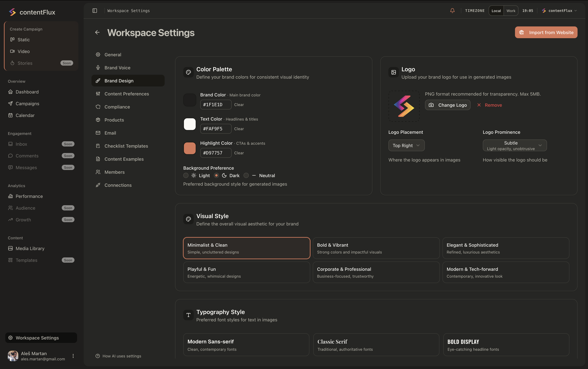Select Neutral background preference
The height and width of the screenshot is (369, 588).
click(x=246, y=175)
